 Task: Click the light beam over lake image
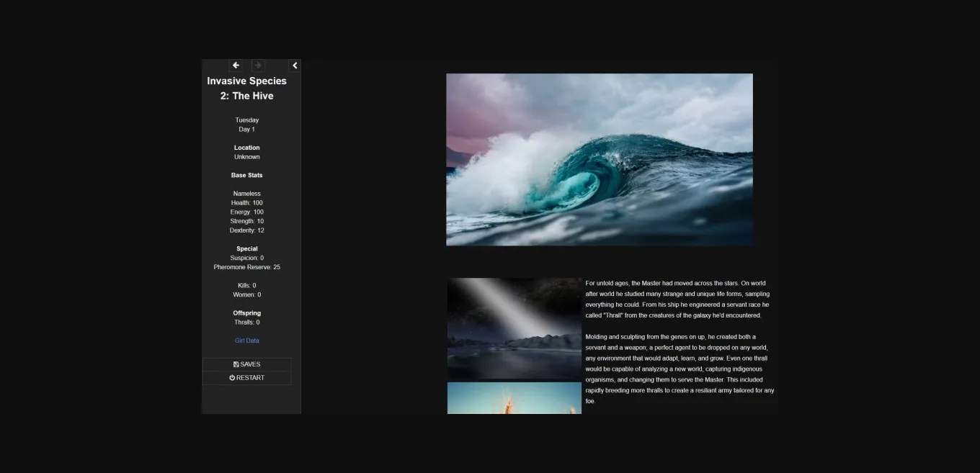click(514, 328)
